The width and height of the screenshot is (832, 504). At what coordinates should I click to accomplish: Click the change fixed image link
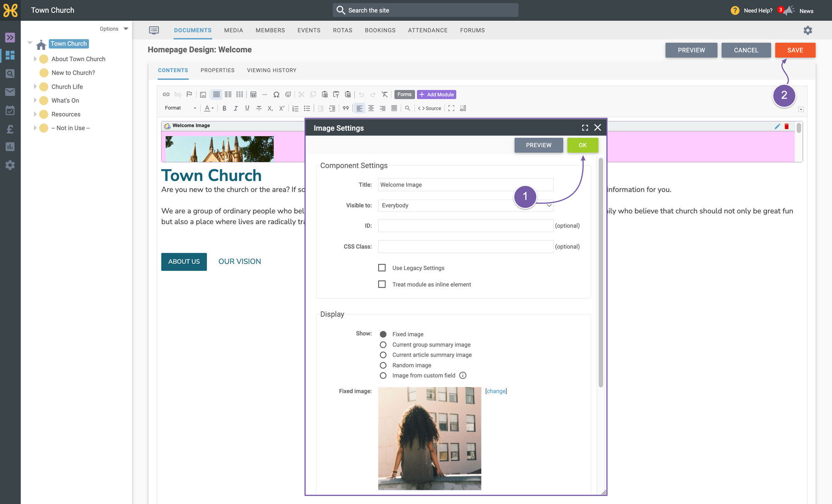[x=496, y=391]
